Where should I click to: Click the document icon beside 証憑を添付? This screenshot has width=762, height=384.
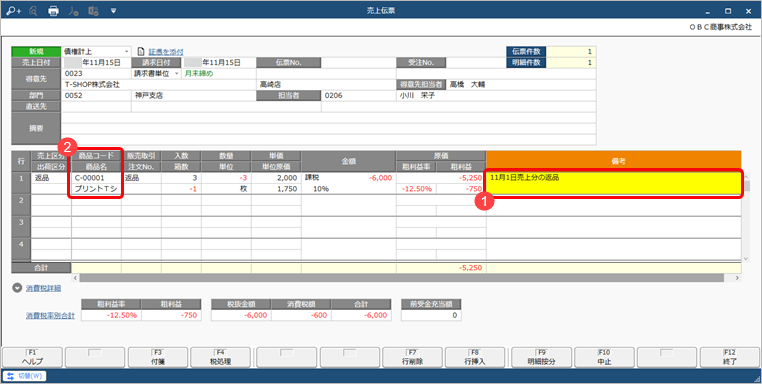click(141, 52)
